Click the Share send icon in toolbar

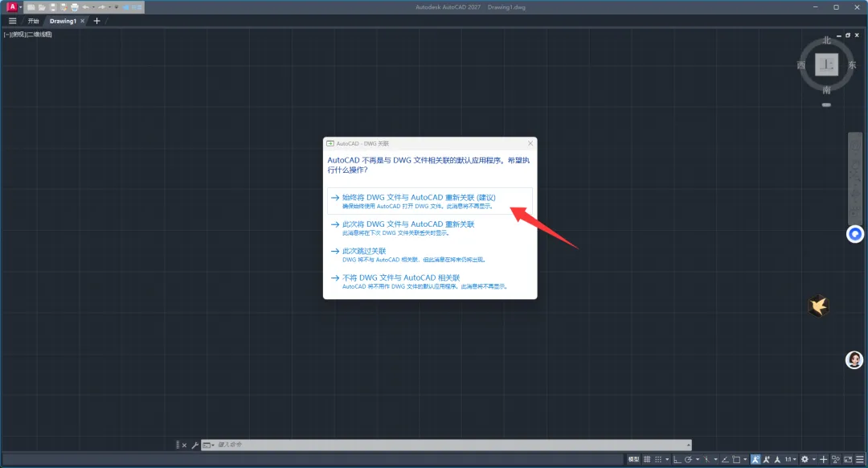[125, 7]
